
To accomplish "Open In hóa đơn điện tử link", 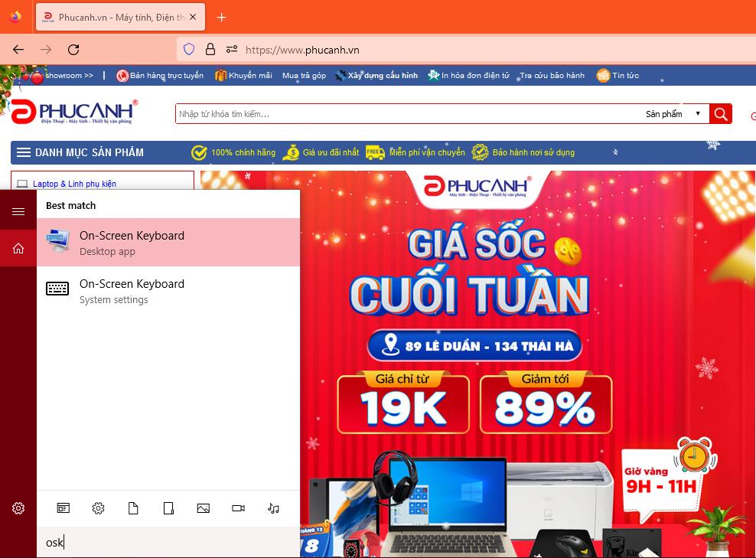I will tap(468, 75).
